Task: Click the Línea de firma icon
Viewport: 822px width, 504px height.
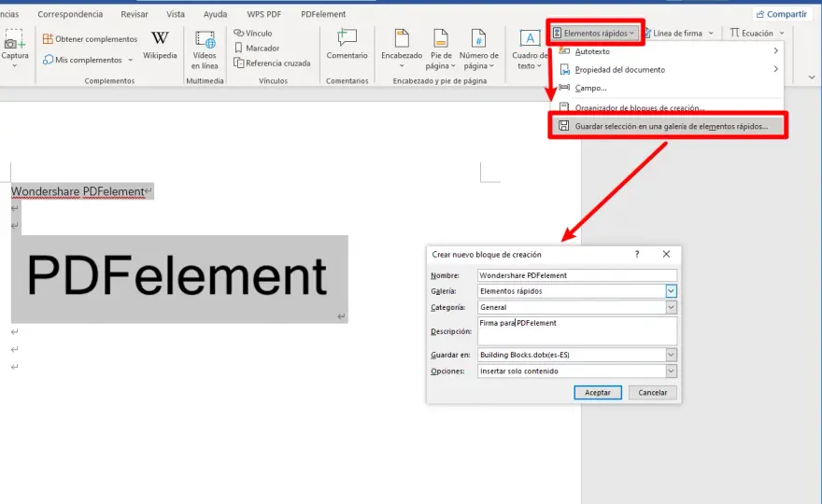Action: click(x=647, y=33)
